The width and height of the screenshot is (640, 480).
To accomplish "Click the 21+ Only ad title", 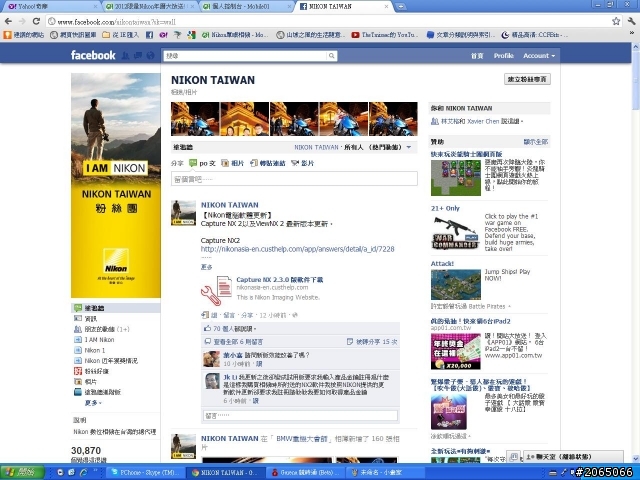I will (x=445, y=208).
